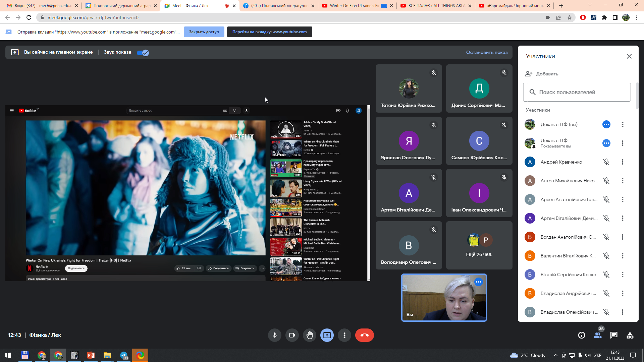Mute Владислав Андрійович in participants list
The image size is (644, 362).
click(x=606, y=293)
